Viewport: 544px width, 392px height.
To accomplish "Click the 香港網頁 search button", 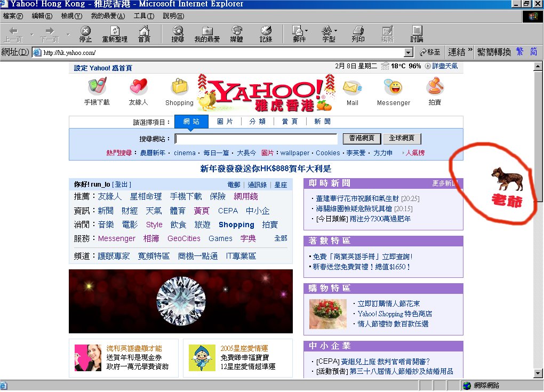I will coord(362,139).
